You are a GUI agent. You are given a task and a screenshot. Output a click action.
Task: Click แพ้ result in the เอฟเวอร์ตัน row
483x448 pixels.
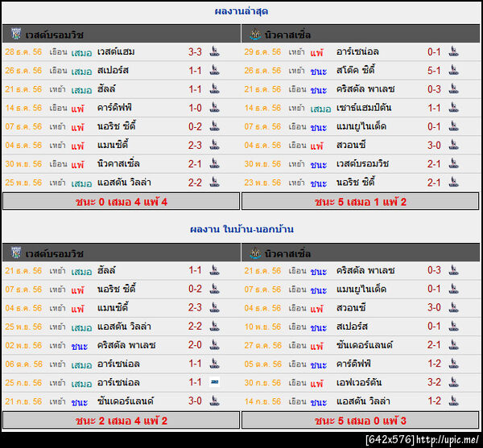316,384
